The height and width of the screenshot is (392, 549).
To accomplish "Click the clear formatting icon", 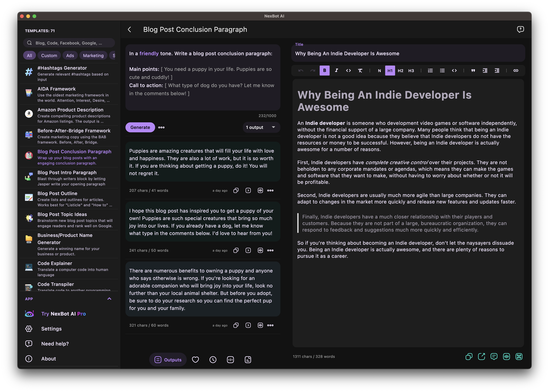I will [x=360, y=71].
